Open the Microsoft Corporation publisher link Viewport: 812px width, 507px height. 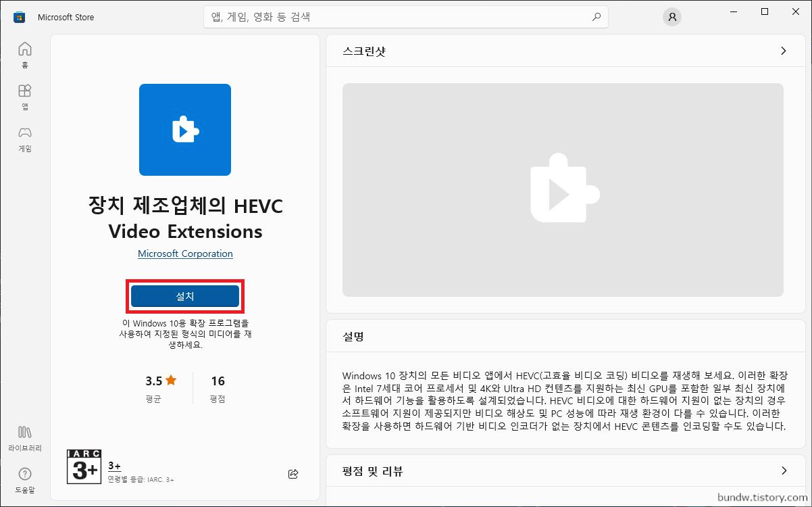coord(185,254)
